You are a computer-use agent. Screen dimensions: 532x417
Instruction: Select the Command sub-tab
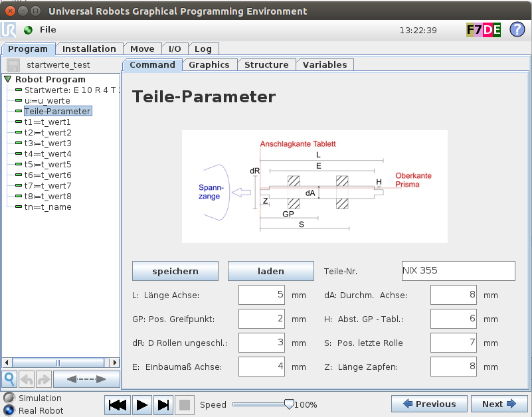(x=152, y=65)
